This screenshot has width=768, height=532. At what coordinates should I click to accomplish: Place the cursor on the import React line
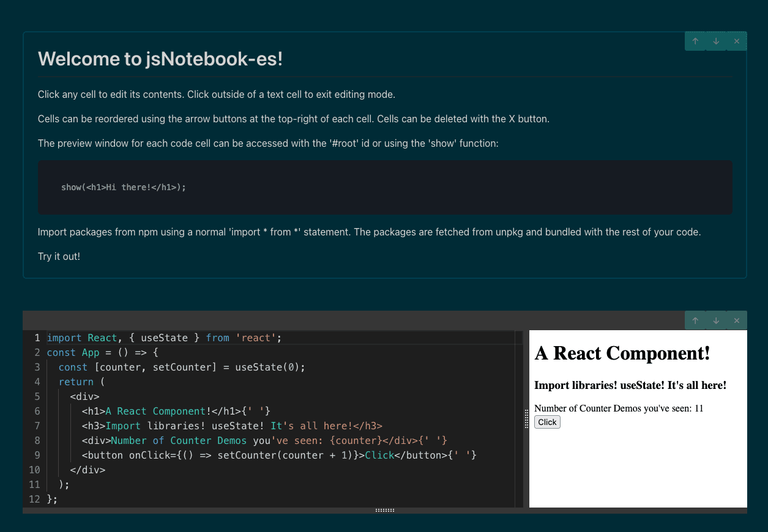[164, 338]
